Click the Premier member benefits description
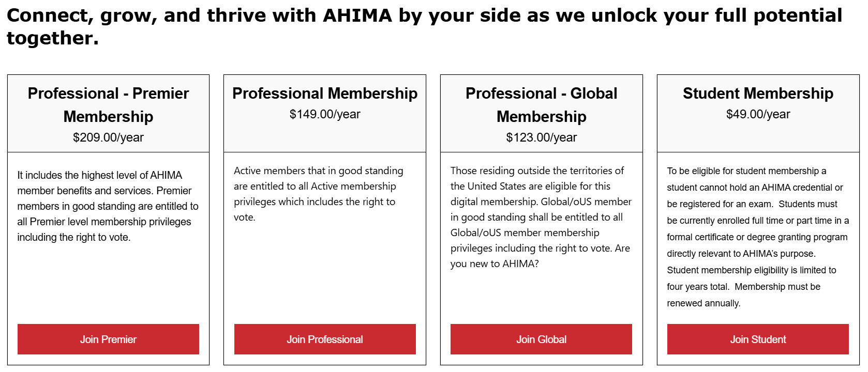Viewport: 868px width, 372px height. coord(108,206)
